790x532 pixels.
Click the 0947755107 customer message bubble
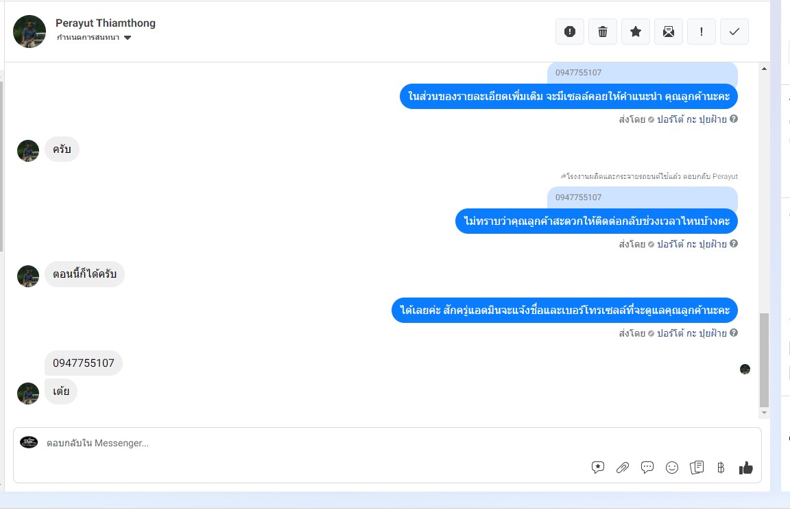84,363
